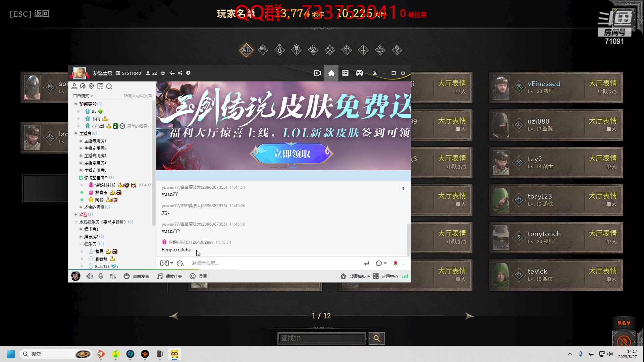Open the game controller icon in YY title bar
644x362 pixels.
(x=360, y=73)
